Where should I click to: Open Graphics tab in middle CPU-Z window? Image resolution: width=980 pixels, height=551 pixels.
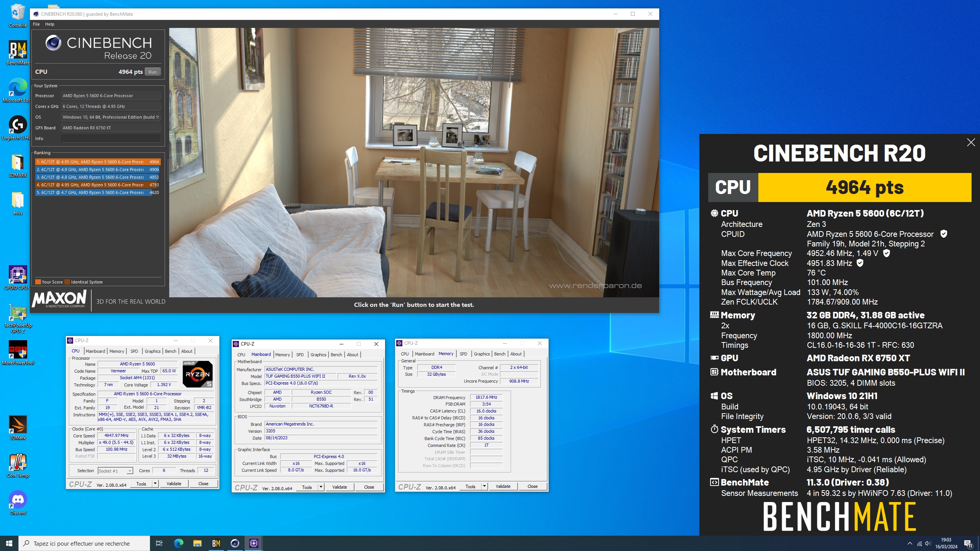pyautogui.click(x=318, y=355)
